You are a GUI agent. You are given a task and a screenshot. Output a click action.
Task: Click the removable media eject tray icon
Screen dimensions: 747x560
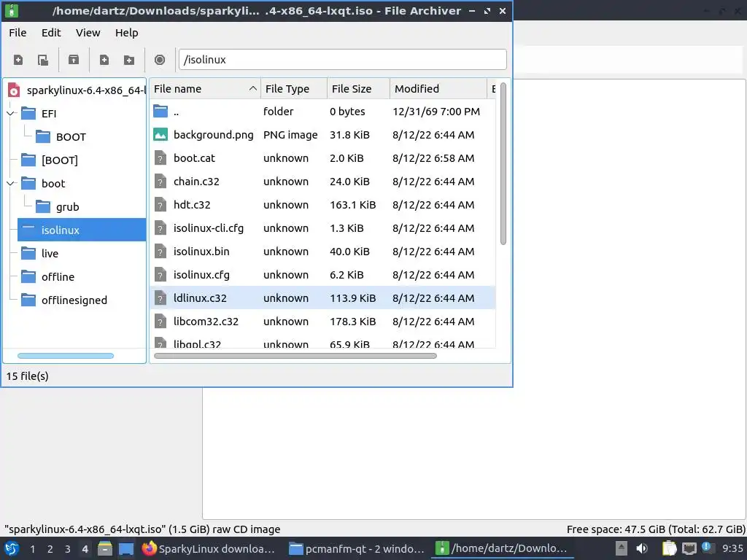tap(621, 548)
